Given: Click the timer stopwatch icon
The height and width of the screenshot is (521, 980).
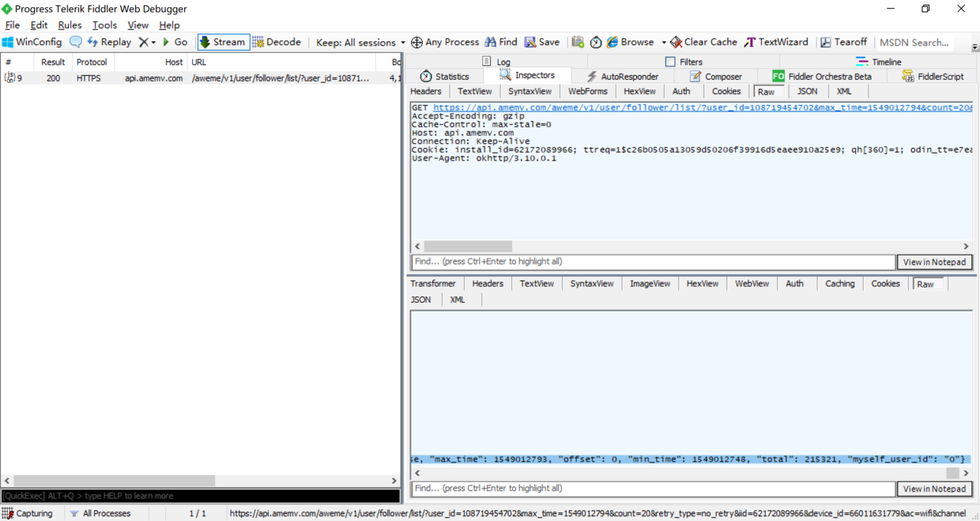Looking at the screenshot, I should 596,42.
